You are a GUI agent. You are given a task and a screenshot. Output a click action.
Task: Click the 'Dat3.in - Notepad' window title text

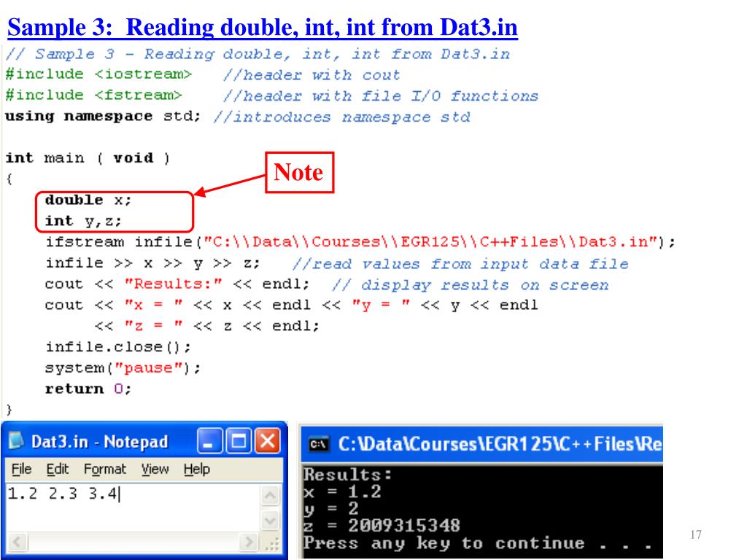(x=99, y=442)
